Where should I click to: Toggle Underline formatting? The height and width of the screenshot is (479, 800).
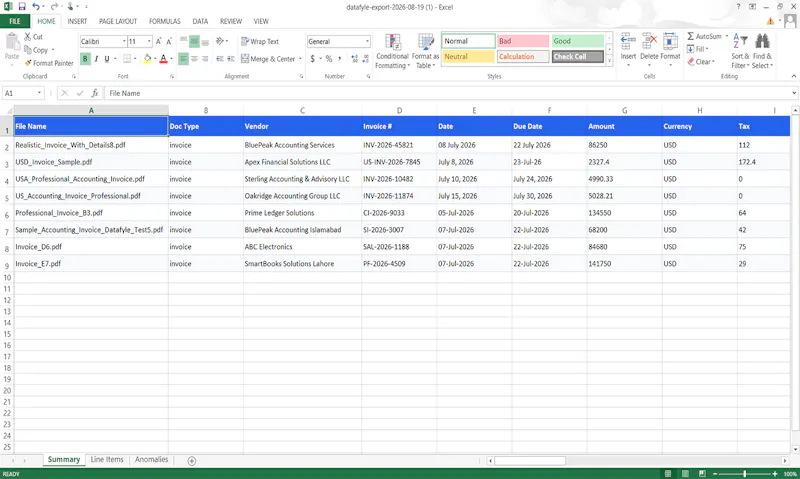107,59
